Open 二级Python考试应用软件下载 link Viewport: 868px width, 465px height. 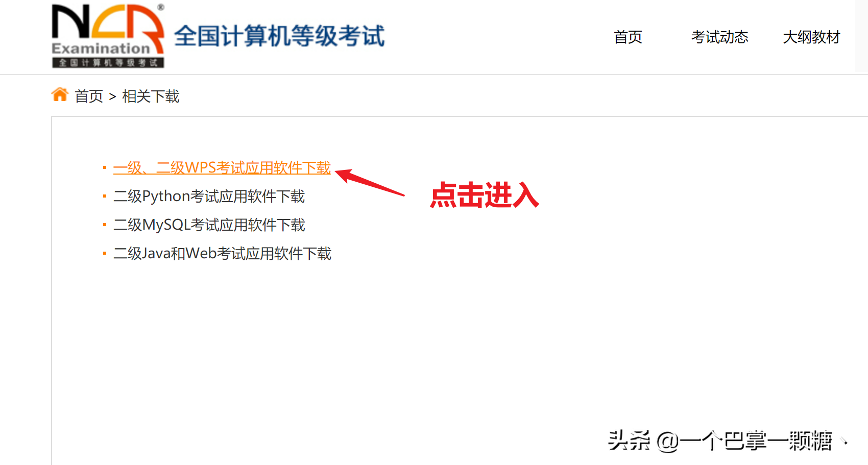tap(209, 196)
